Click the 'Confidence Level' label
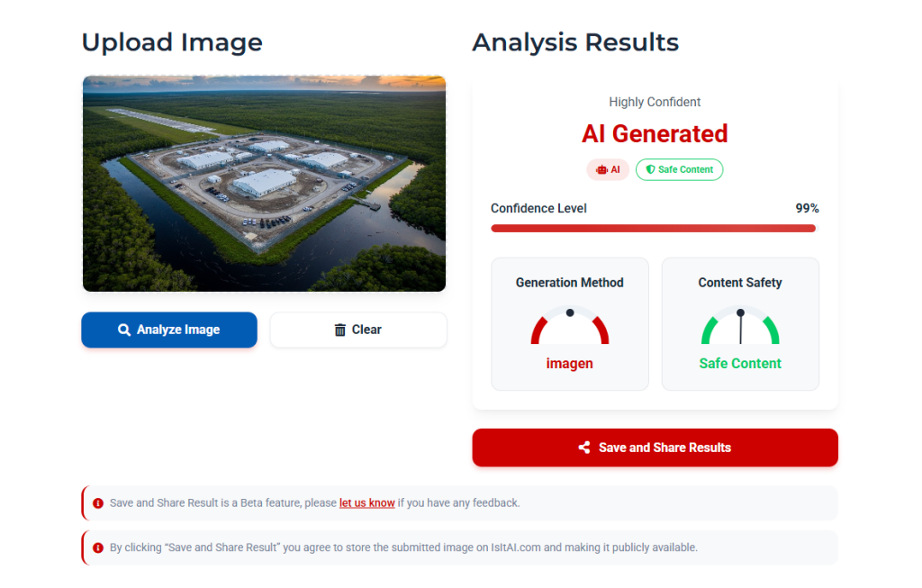Image resolution: width=922 pixels, height=588 pixels. pyautogui.click(x=538, y=208)
